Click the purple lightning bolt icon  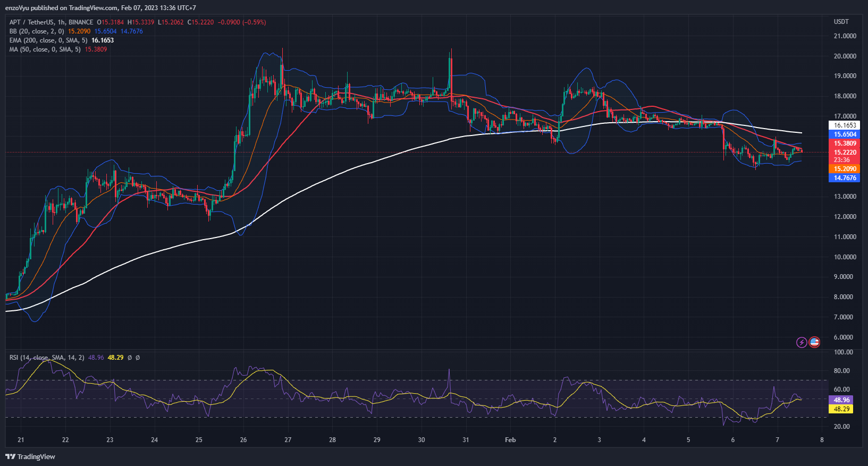point(802,342)
